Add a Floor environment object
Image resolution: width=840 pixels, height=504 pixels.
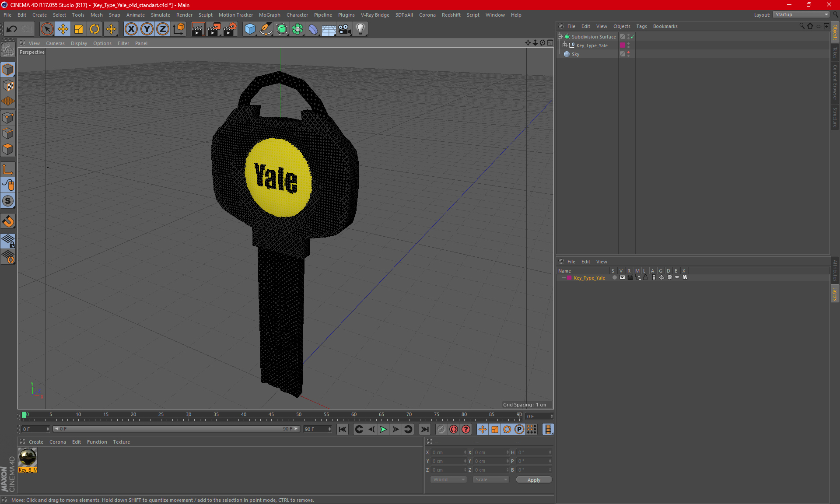click(x=329, y=29)
